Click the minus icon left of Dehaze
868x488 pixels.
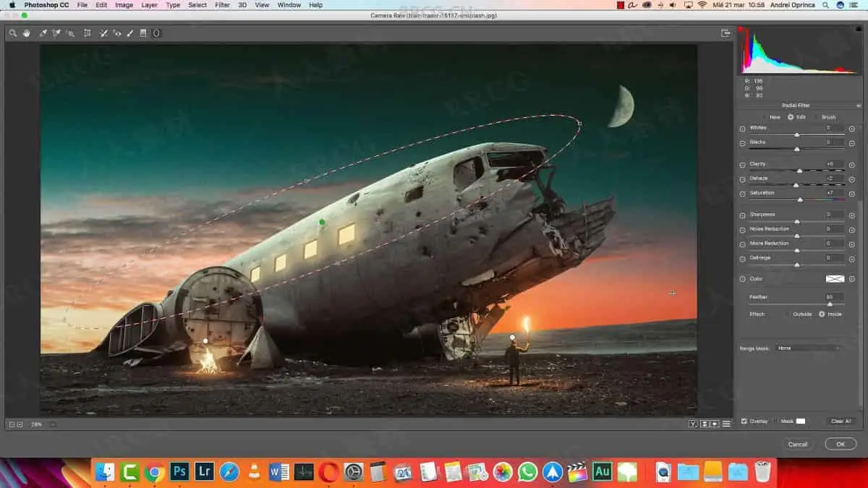[742, 179]
